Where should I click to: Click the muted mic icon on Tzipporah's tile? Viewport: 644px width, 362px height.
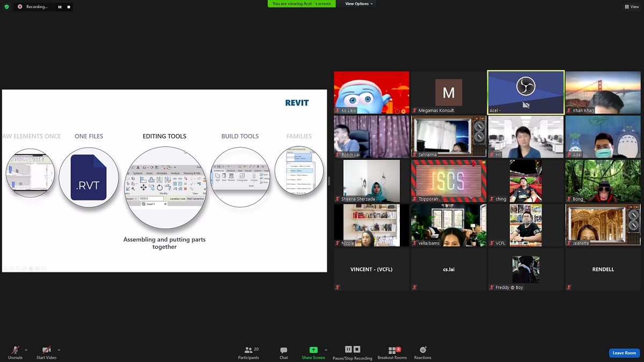tap(415, 199)
